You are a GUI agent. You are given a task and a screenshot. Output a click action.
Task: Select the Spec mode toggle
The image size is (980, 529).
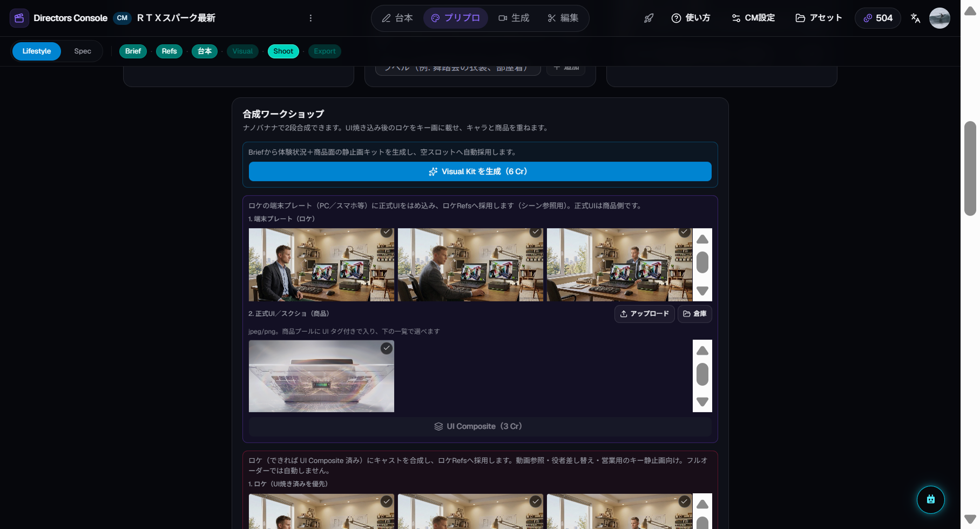click(x=83, y=51)
